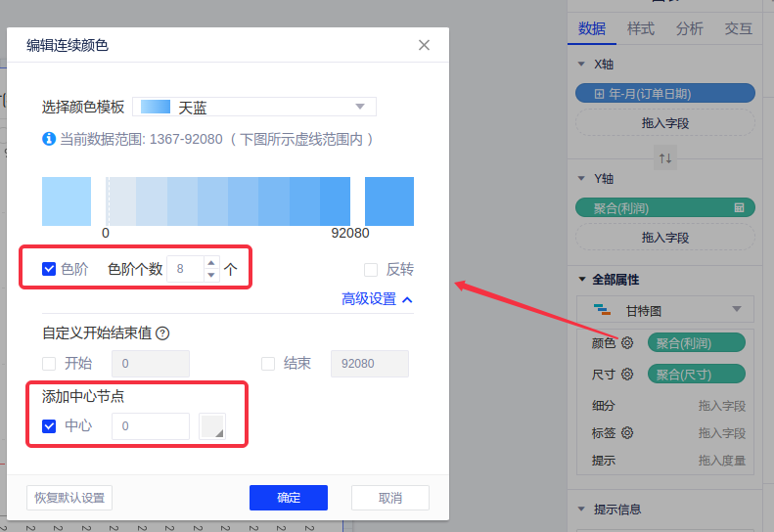Click the gear icon next to 尺寸
This screenshot has height=532, width=774.
(627, 375)
